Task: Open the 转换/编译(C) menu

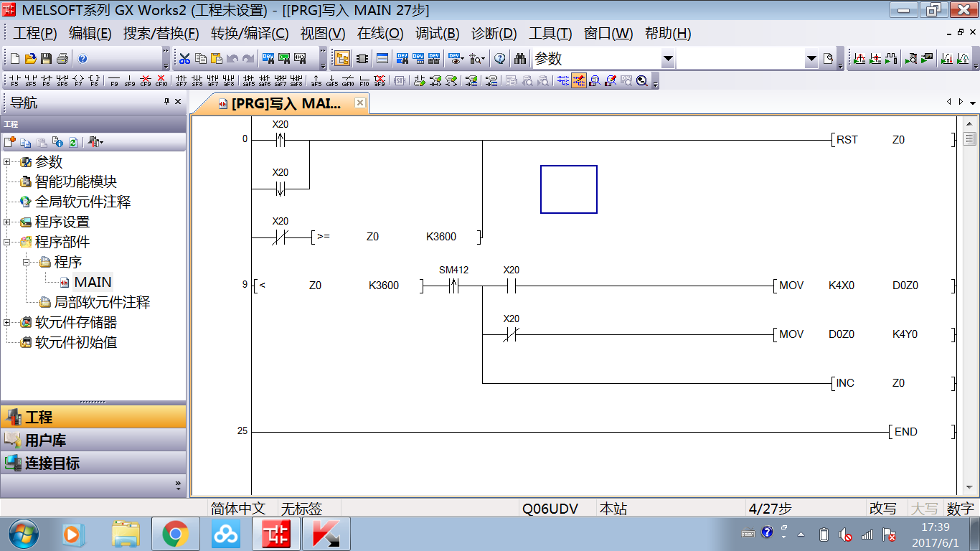Action: [249, 33]
